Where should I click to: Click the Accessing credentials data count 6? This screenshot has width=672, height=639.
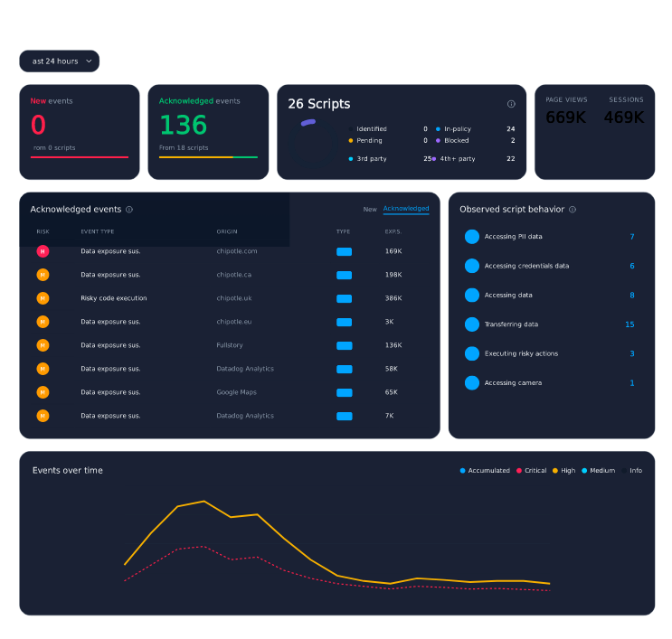631,266
